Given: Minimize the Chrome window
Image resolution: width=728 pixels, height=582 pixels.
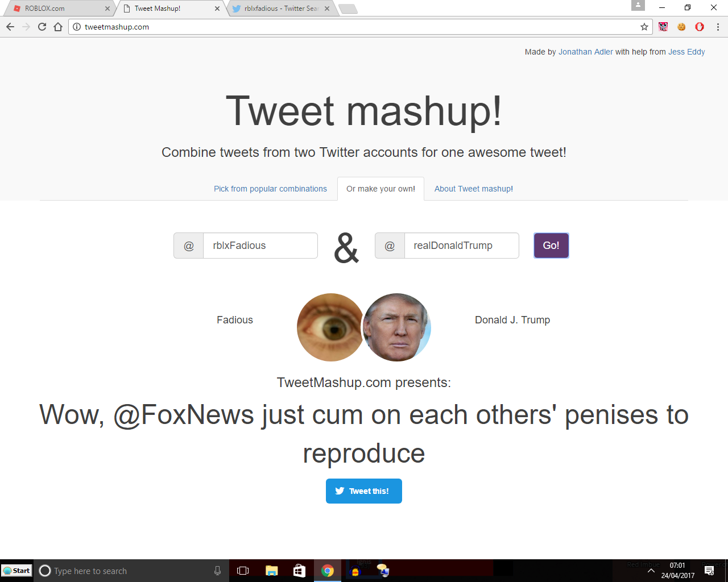Looking at the screenshot, I should coord(662,7).
